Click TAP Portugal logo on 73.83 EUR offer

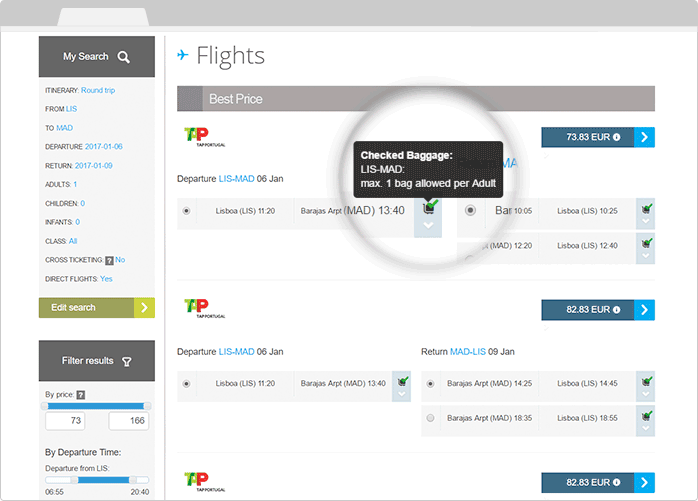pos(204,137)
